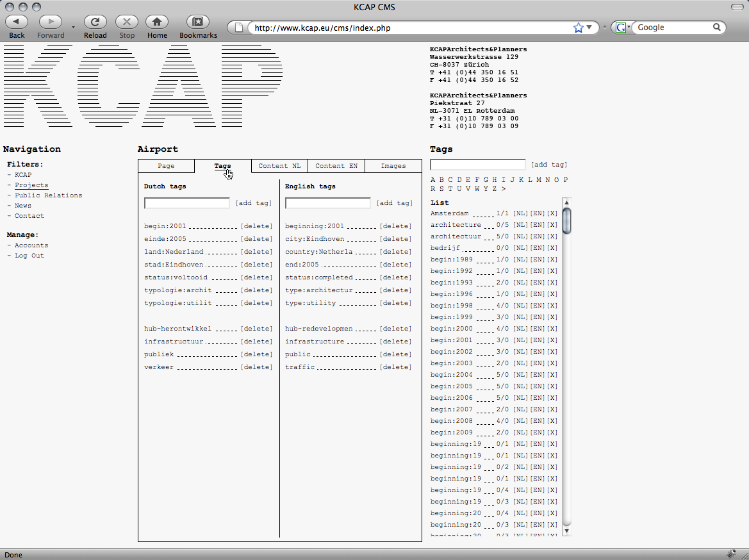Go to Home via toolbar icon
This screenshot has width=749, height=560.
click(157, 22)
